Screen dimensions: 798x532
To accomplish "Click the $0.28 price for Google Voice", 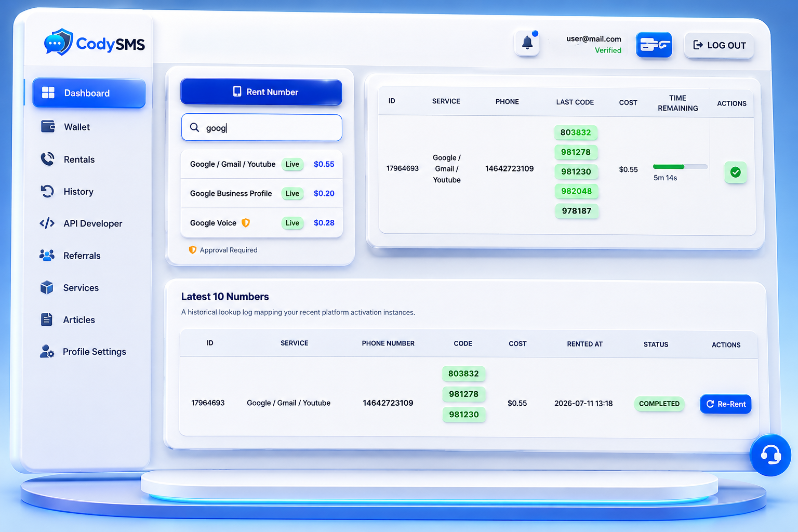I will point(324,223).
